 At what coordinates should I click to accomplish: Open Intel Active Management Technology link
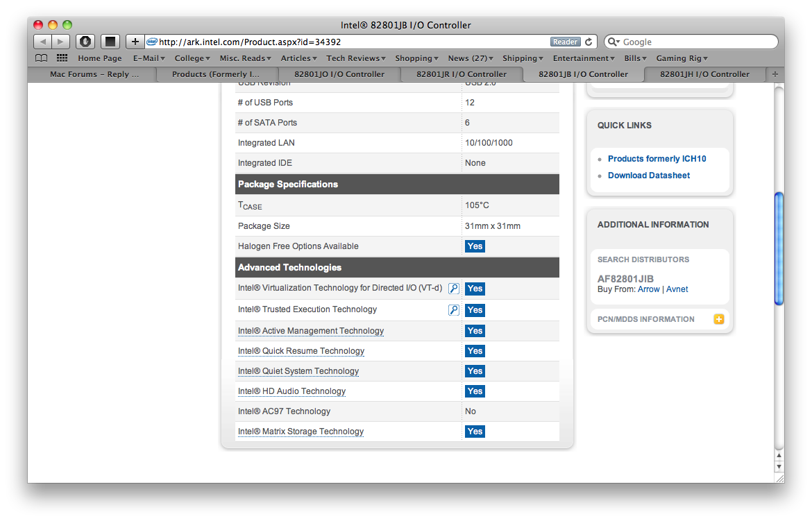[311, 330]
